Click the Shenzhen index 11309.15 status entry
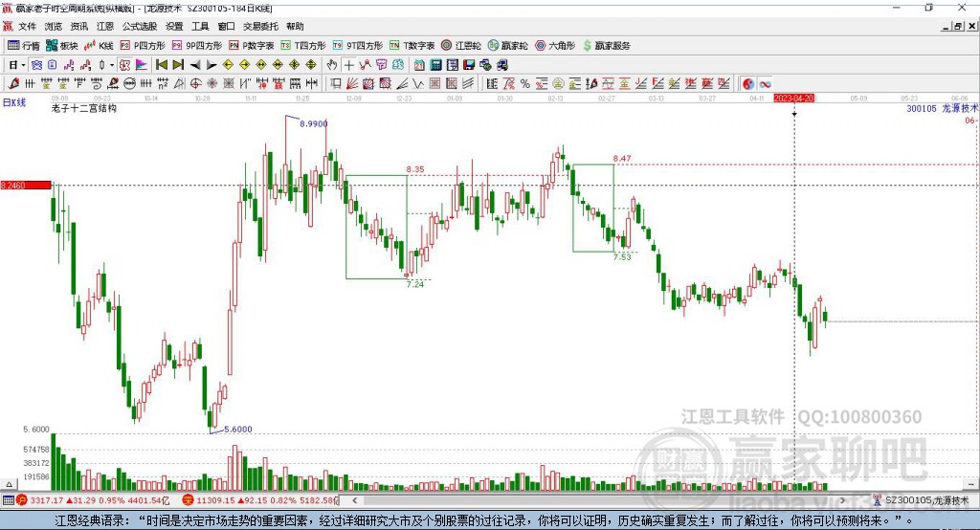980x530 pixels. pyautogui.click(x=260, y=500)
